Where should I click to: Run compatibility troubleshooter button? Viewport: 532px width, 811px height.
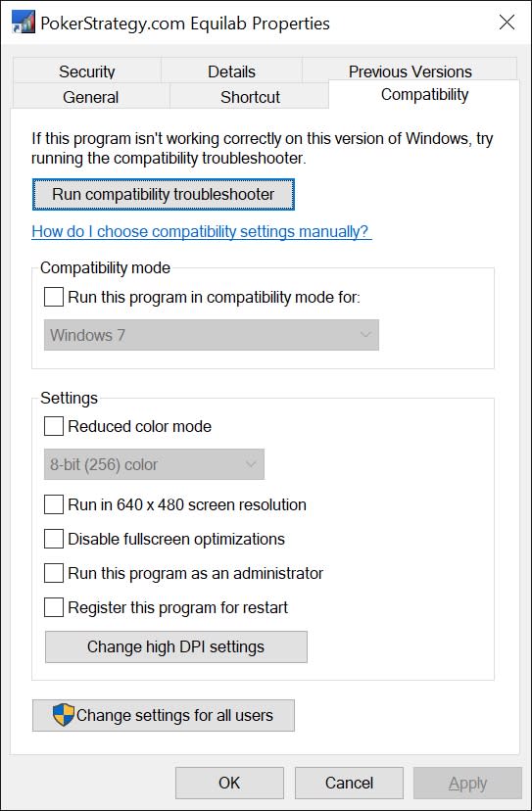(164, 195)
